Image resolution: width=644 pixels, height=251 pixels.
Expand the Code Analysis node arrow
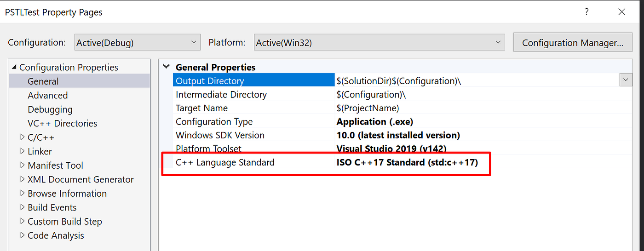click(23, 235)
